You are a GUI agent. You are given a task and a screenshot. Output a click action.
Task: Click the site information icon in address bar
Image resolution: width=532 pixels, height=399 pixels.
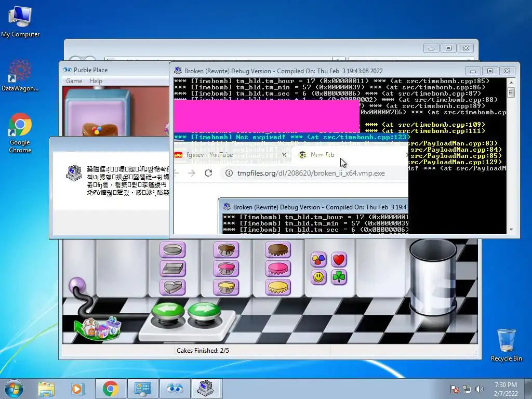pyautogui.click(x=229, y=173)
